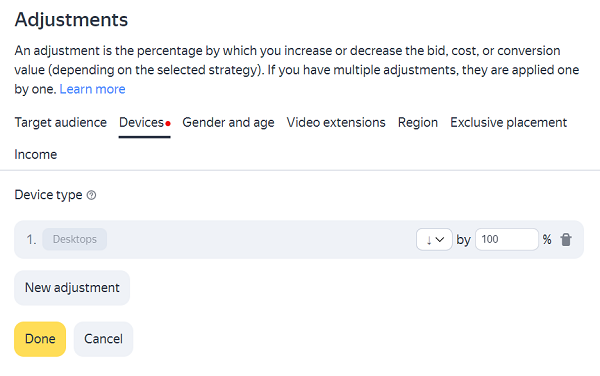
Task: Cancel the adjustments dialog
Action: [x=103, y=339]
